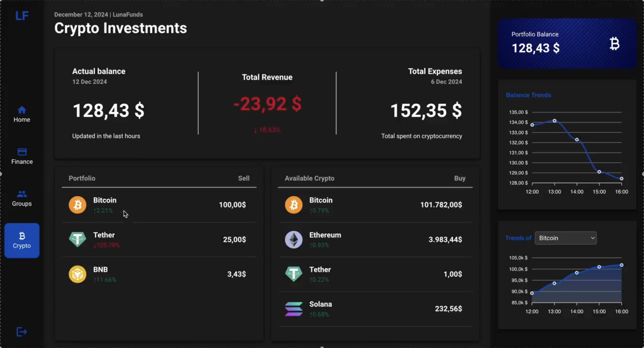Click Bitcoin coin icon in Portfolio list
This screenshot has width=644, height=348.
(78, 205)
